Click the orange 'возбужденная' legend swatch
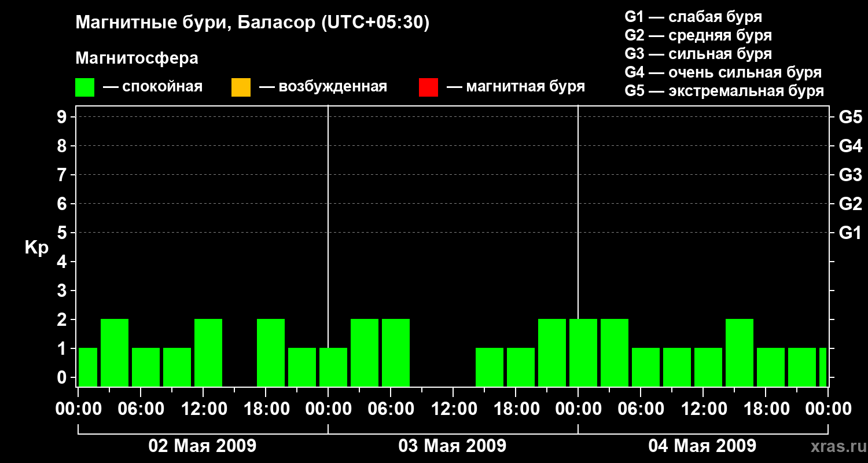868x463 pixels. (241, 87)
